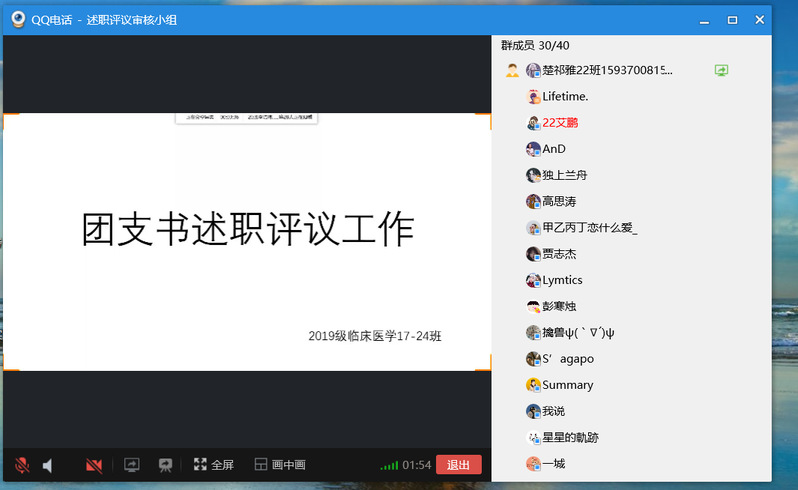Click the orange group owner icon
Viewport: 798px width, 490px height.
coord(512,71)
